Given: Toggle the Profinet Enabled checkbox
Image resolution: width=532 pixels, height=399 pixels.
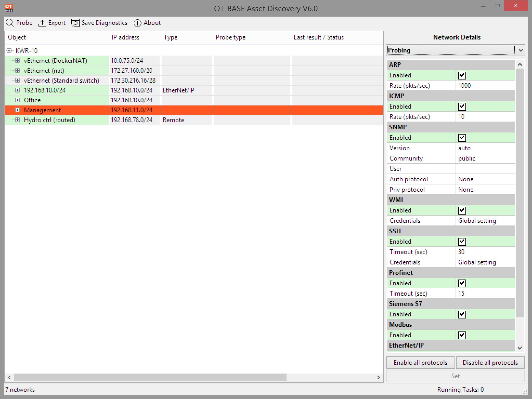Looking at the screenshot, I should pos(462,283).
